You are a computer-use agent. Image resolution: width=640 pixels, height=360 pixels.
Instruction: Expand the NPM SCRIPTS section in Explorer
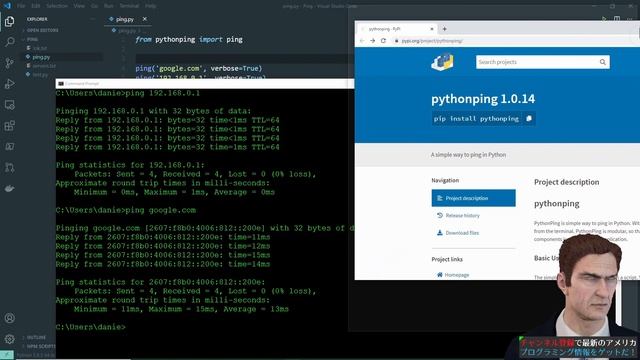pyautogui.click(x=39, y=347)
